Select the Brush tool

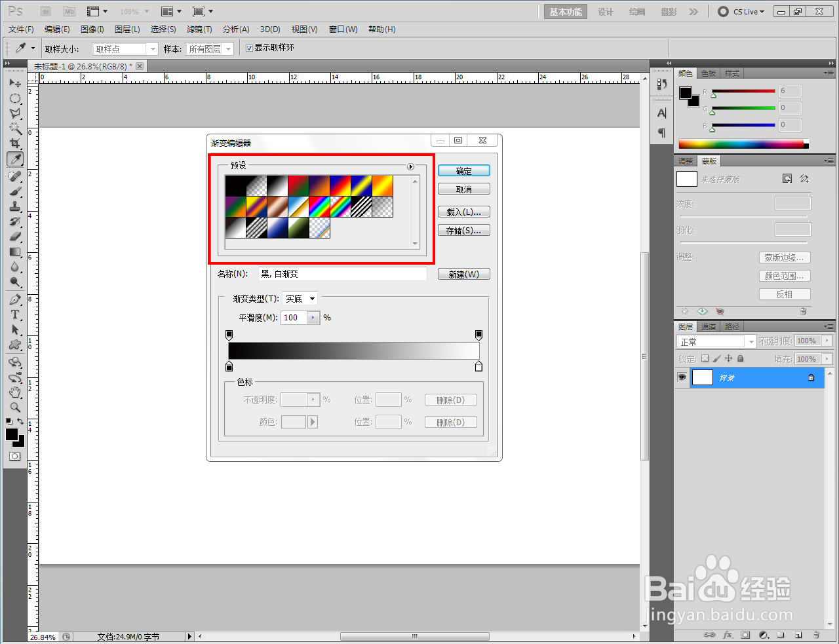coord(15,191)
